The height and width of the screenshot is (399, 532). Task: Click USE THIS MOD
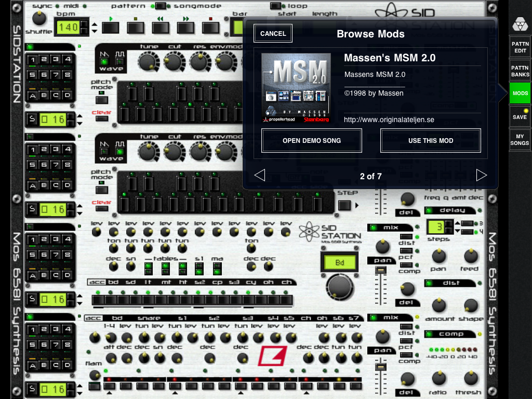coord(431,140)
